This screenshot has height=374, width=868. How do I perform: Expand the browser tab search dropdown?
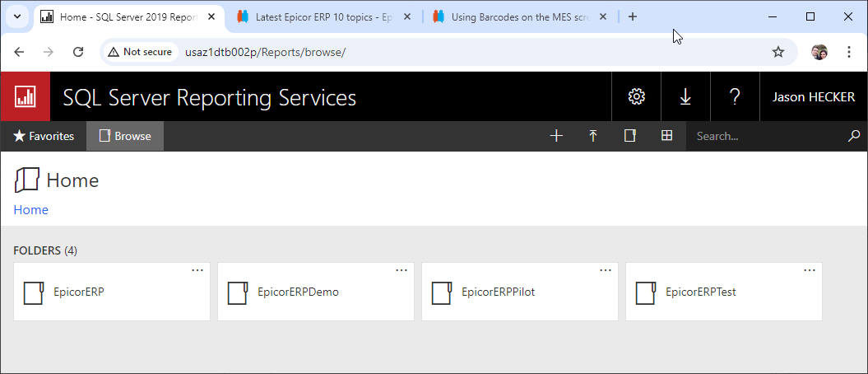click(17, 16)
